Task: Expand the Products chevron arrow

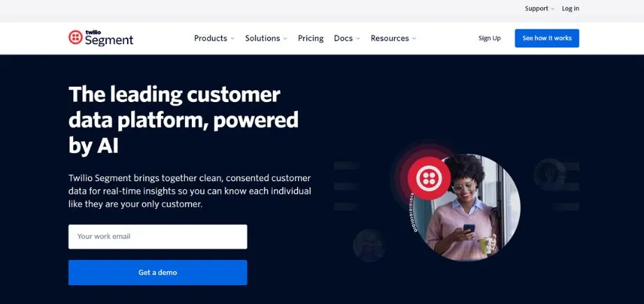Action: tap(232, 38)
